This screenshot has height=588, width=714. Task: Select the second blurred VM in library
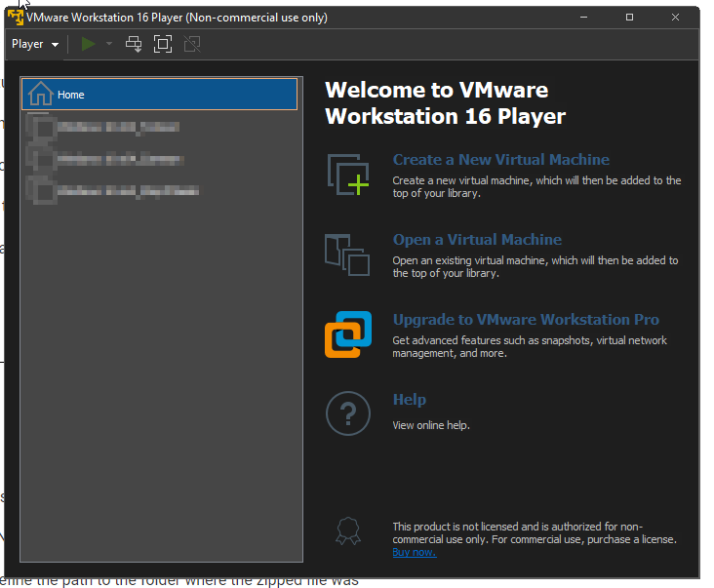tap(159, 159)
